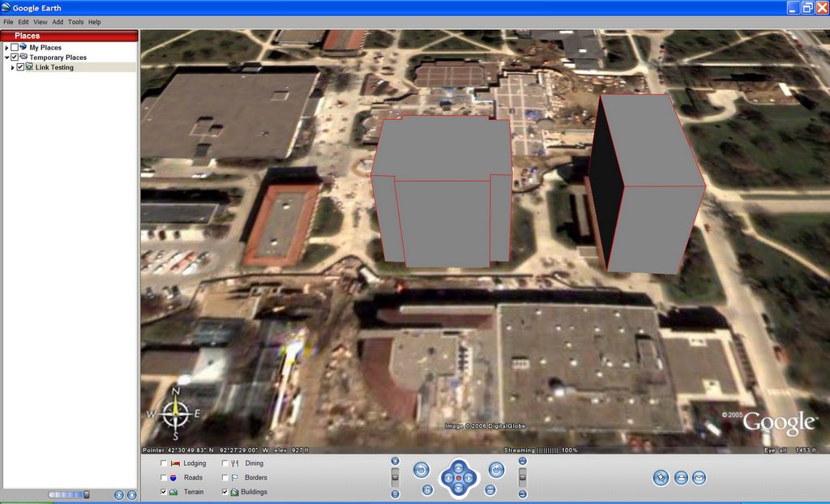Click the Temporary Places folder icon
The width and height of the screenshot is (830, 504).
(24, 57)
